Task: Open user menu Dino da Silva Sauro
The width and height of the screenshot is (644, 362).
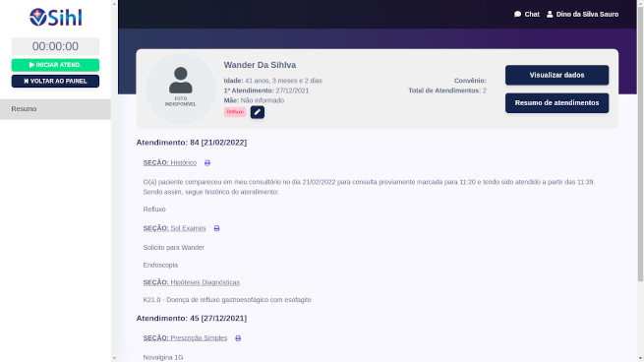Action: point(582,14)
